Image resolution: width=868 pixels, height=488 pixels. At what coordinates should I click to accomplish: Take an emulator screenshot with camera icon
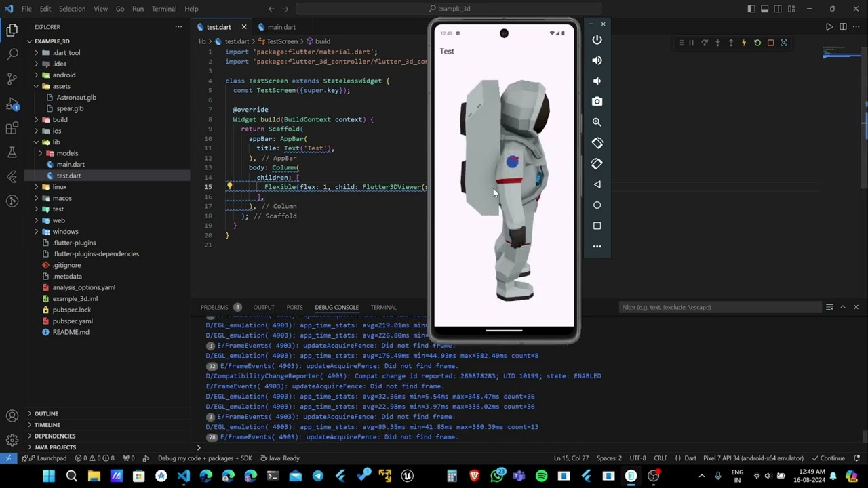click(597, 102)
